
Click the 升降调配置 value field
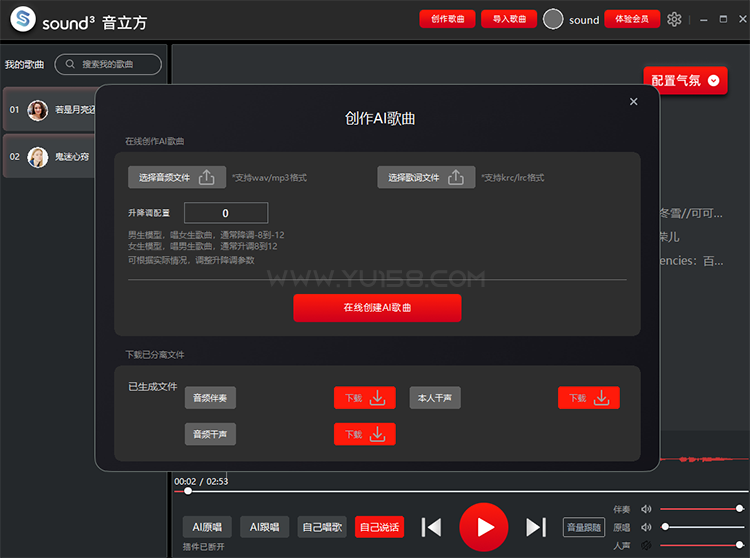pos(226,213)
